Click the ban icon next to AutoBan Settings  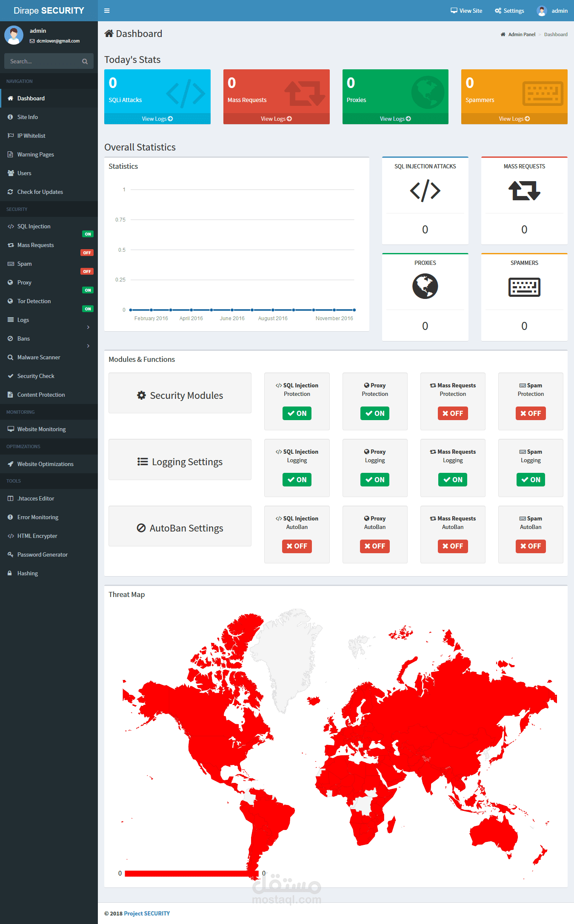point(141,528)
